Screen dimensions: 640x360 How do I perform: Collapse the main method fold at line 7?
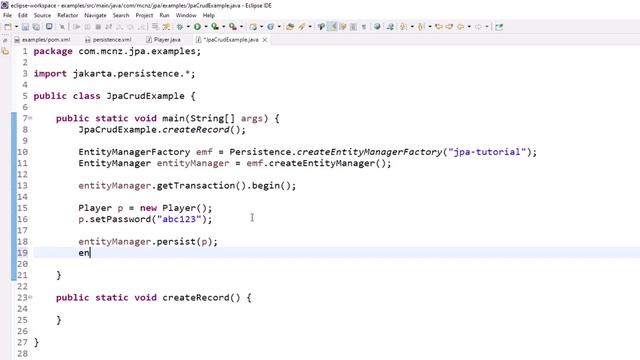[x=31, y=118]
